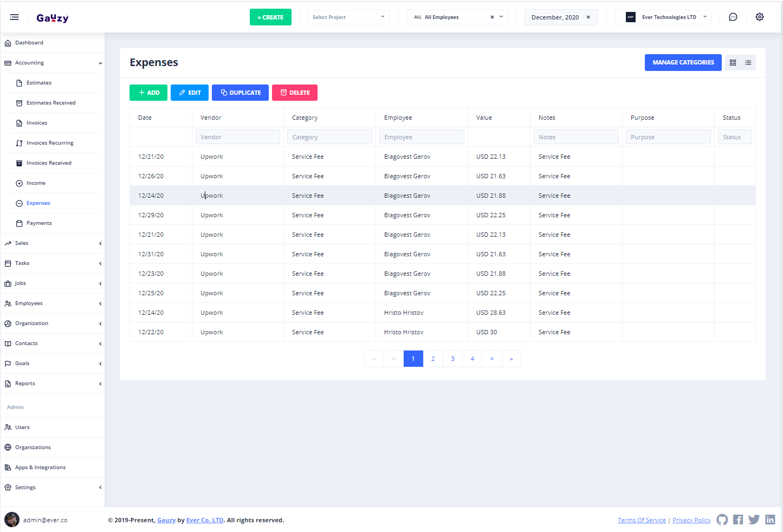The width and height of the screenshot is (783, 532).
Task: Go to page 3 of expenses
Action: [x=452, y=359]
